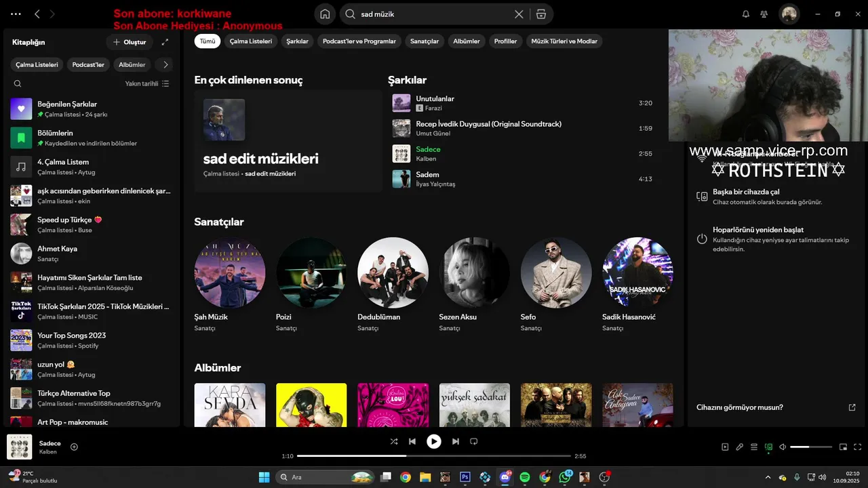Select the Podcast'ler ve Programlar filter
Image resolution: width=868 pixels, height=488 pixels.
(x=359, y=41)
